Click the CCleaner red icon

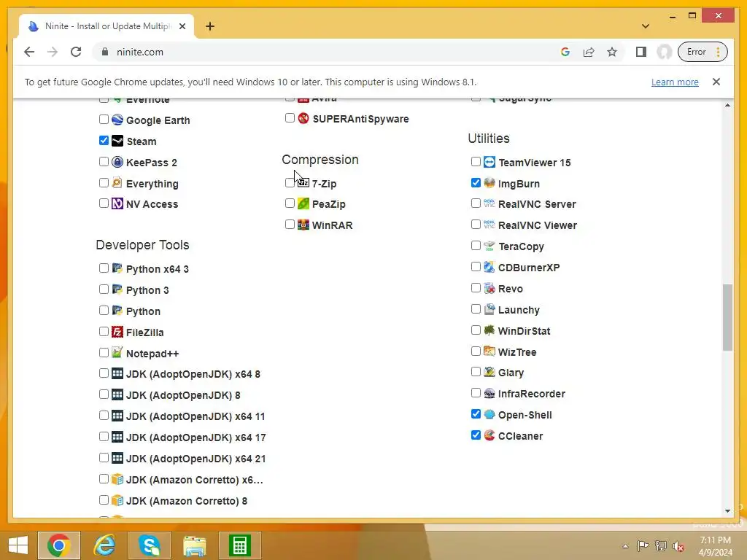pyautogui.click(x=489, y=435)
